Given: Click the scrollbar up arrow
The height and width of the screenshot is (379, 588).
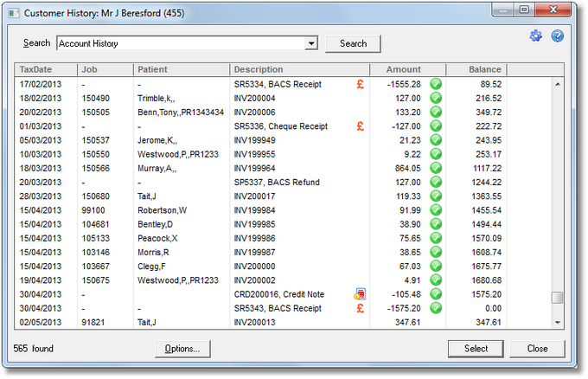Looking at the screenshot, I should [558, 84].
